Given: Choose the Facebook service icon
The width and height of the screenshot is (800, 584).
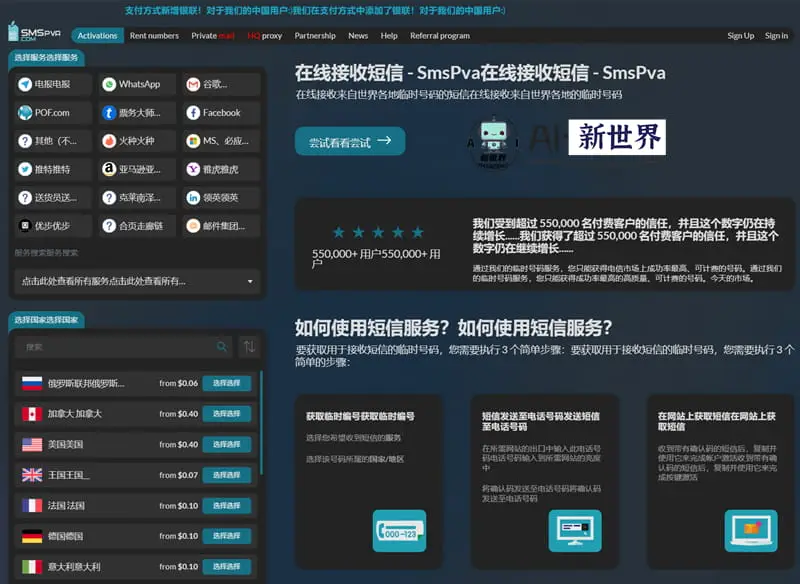Looking at the screenshot, I should tap(193, 113).
